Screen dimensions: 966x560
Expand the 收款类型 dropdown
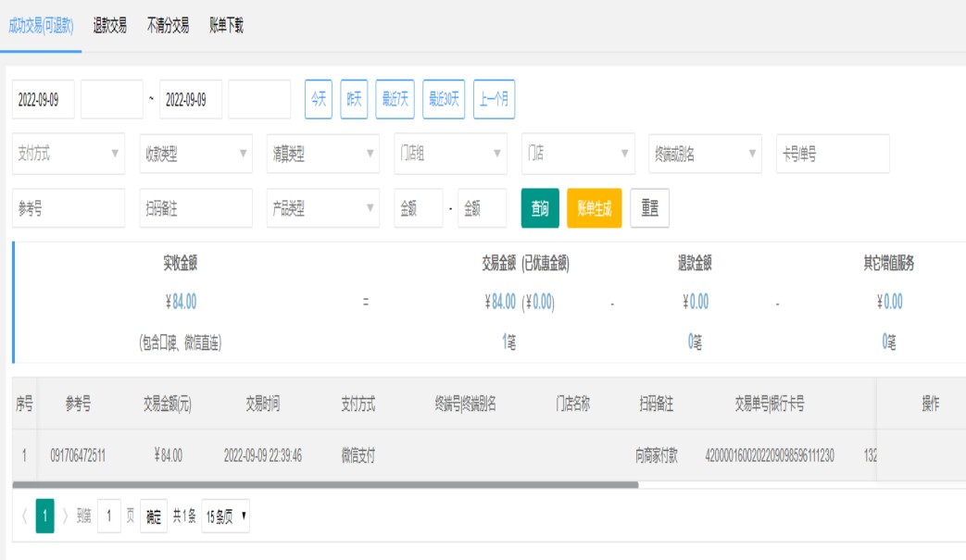click(195, 155)
